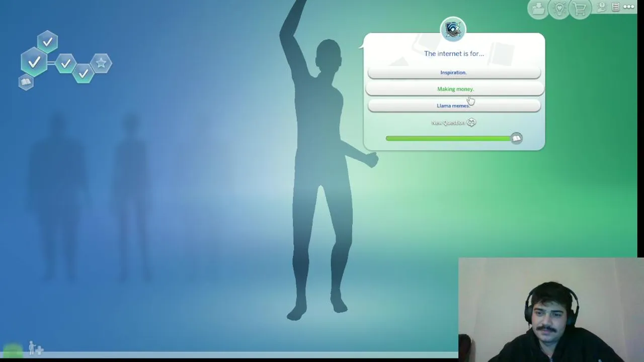Click the checkmark hexagon left of the star
644x362 pixels.
click(65, 64)
